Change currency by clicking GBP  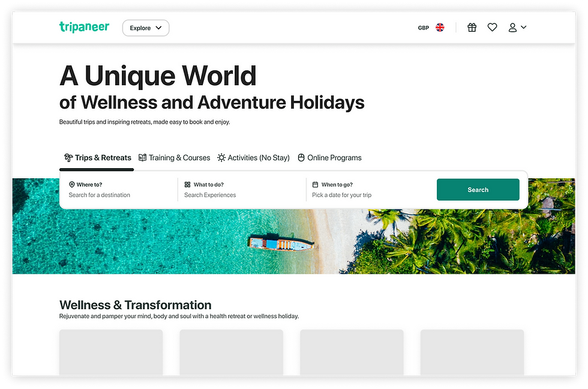point(423,27)
